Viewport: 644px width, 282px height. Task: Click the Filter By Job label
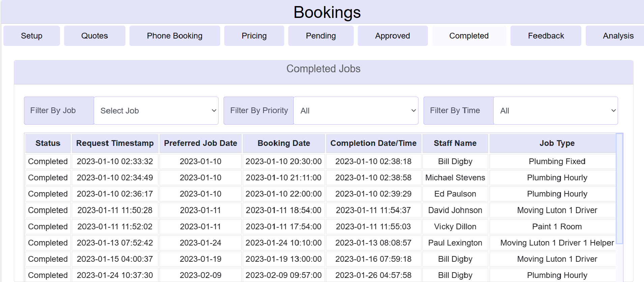[59, 111]
